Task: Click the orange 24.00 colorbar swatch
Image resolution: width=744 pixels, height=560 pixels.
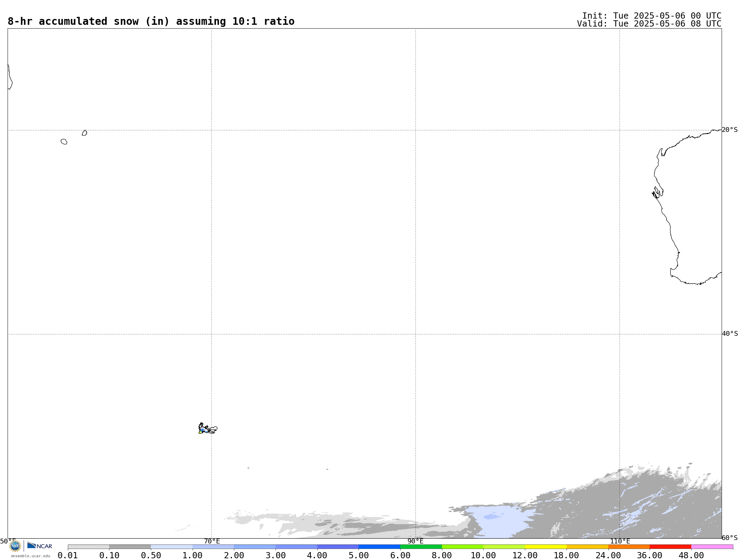Action: point(629,547)
